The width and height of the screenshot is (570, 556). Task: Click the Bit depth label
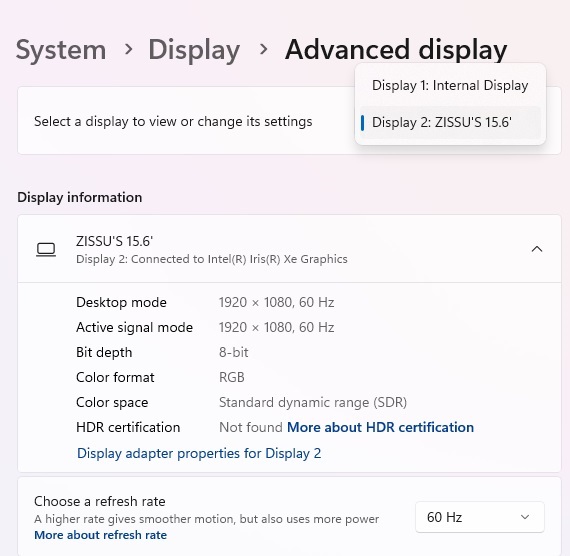coord(104,352)
